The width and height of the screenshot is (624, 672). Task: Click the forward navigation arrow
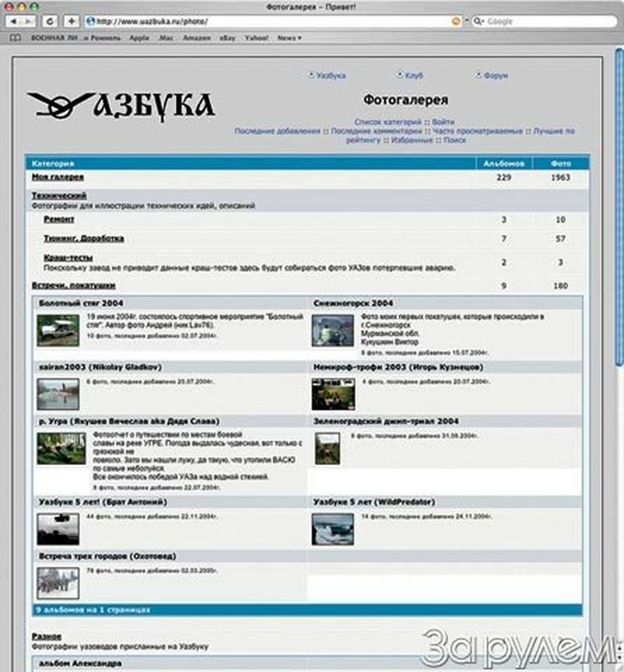28,21
